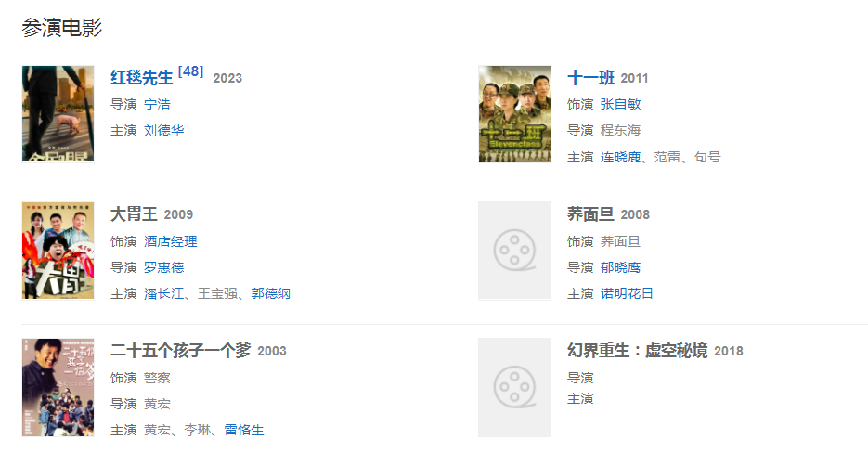Open the 张自敏 role link

click(620, 104)
